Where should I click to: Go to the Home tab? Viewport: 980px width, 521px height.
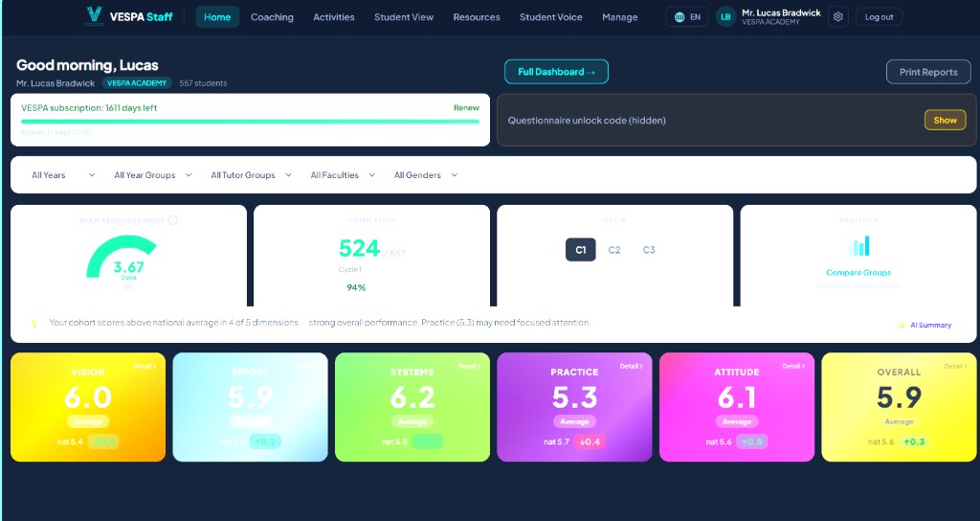coord(217,17)
